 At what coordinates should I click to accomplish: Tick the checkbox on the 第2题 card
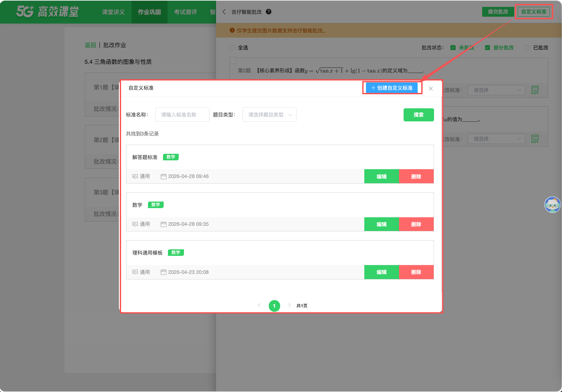tap(233, 61)
